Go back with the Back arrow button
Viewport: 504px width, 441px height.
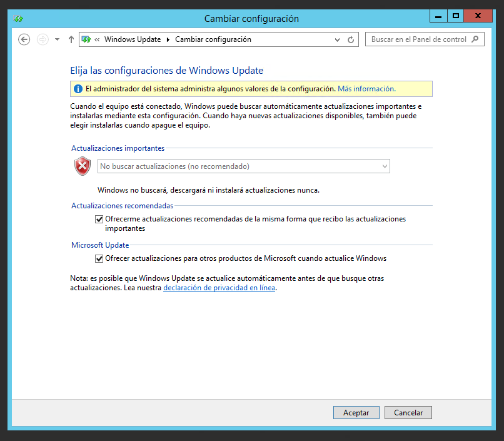coord(24,39)
